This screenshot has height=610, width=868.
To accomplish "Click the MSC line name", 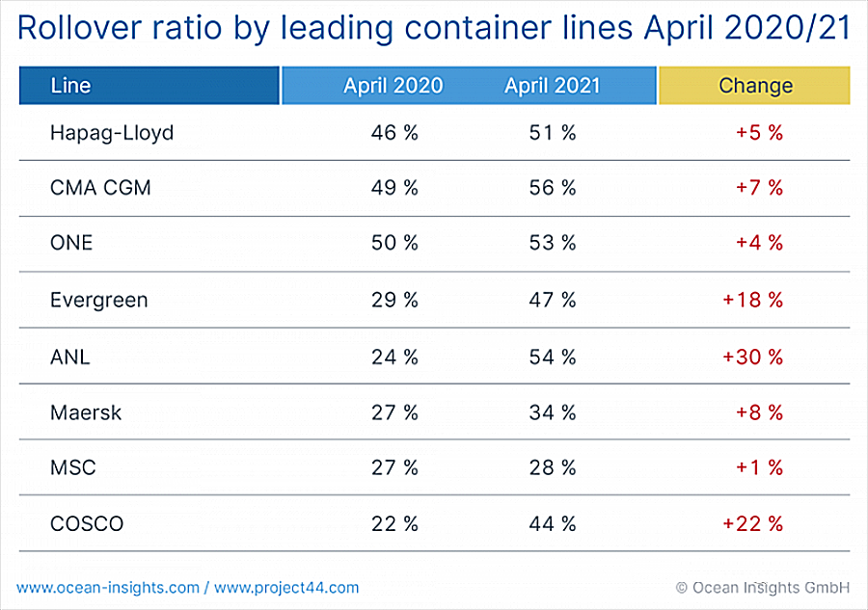I will coord(73,468).
